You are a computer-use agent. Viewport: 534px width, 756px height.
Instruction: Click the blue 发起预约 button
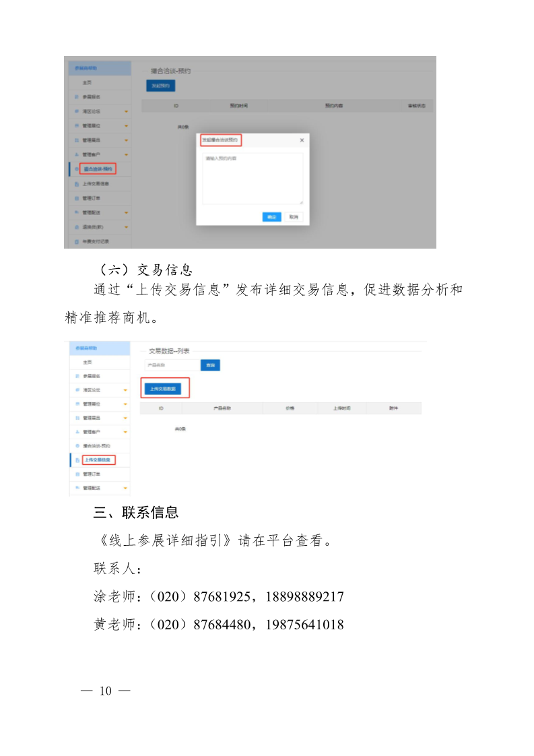[160, 86]
